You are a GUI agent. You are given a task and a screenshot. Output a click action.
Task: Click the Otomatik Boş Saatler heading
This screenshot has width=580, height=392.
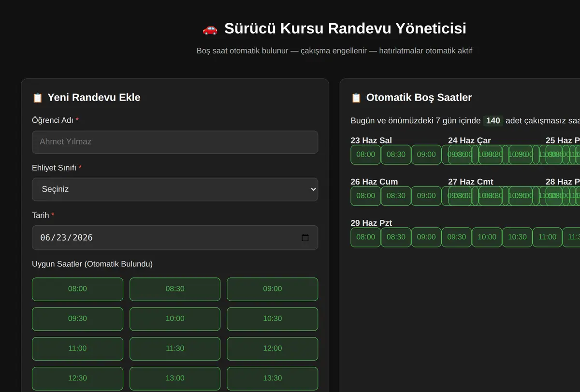[x=419, y=98]
